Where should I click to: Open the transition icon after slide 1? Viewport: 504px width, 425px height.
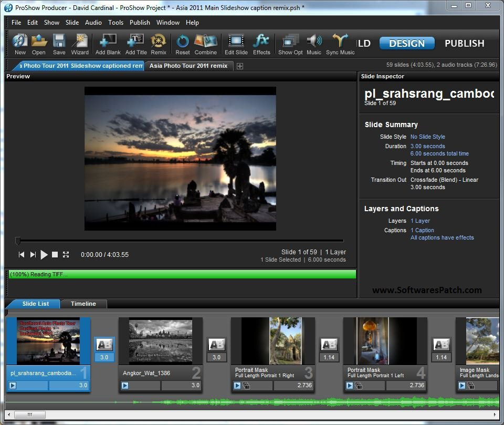tap(104, 345)
